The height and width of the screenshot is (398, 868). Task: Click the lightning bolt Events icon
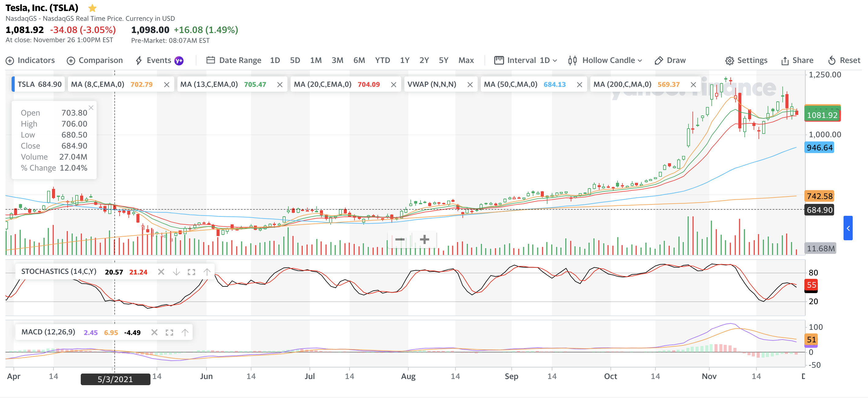[139, 61]
